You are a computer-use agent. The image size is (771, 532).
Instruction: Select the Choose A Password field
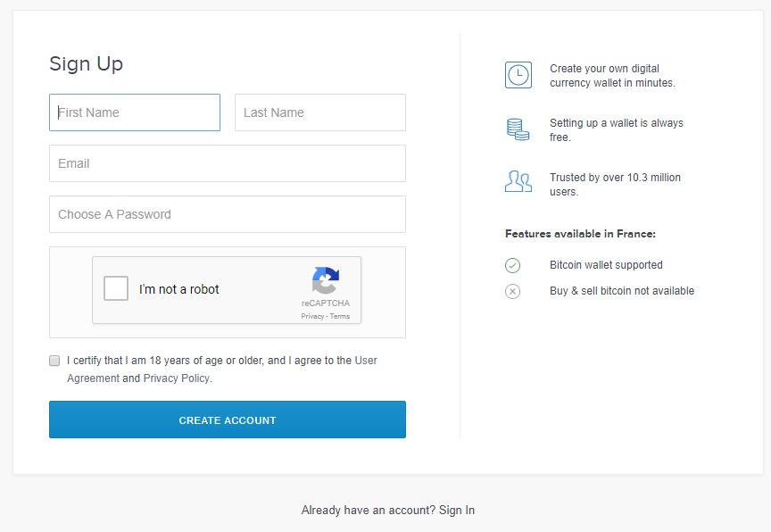(228, 214)
